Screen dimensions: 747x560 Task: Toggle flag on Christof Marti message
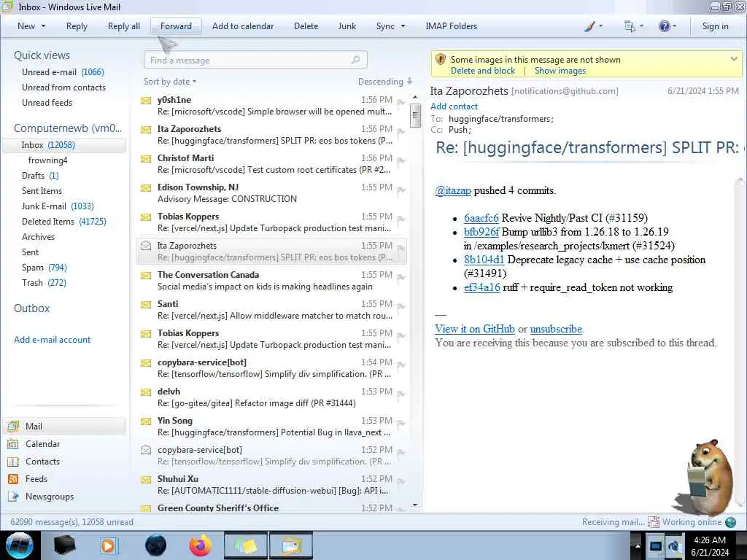(x=401, y=161)
